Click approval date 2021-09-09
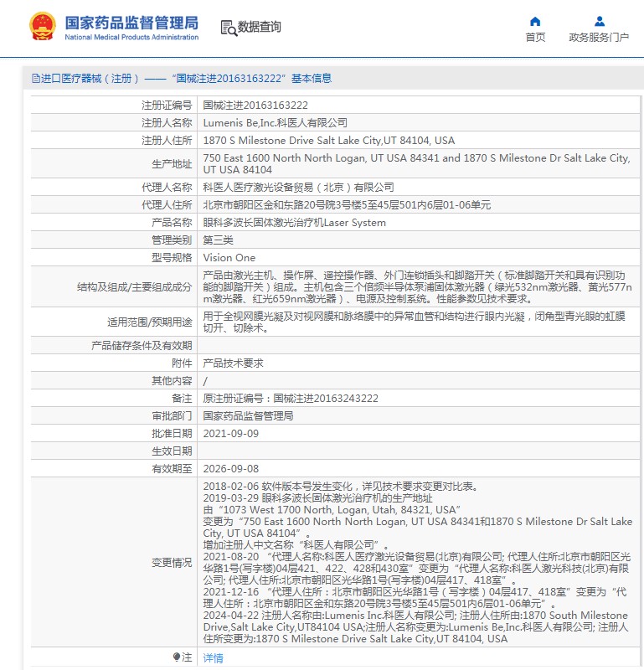The height and width of the screenshot is (670, 644). [231, 433]
